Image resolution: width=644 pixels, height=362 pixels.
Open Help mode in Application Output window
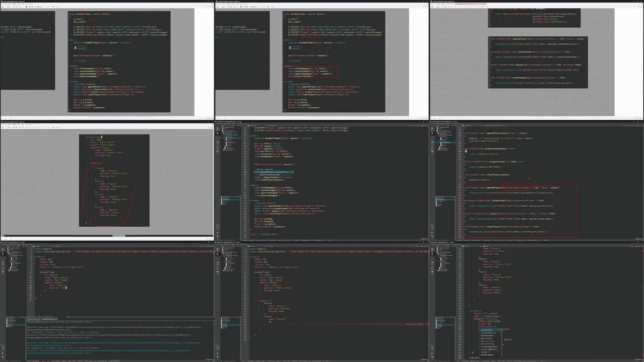click(x=3, y=272)
